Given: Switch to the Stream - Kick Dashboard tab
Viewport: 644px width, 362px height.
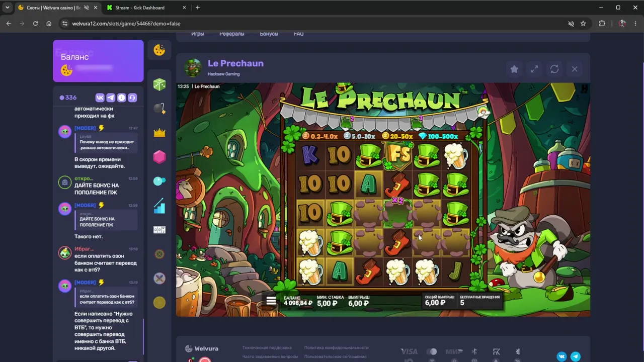Looking at the screenshot, I should pos(146,8).
